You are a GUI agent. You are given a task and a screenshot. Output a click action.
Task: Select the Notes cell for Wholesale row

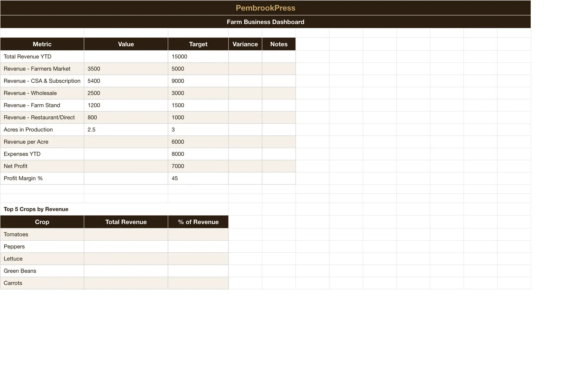[x=279, y=93]
